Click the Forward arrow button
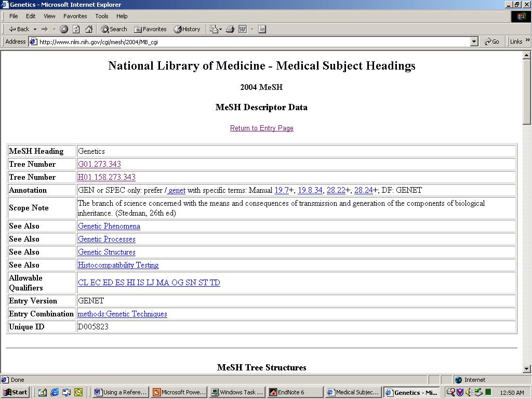The image size is (532, 399). coord(45,29)
